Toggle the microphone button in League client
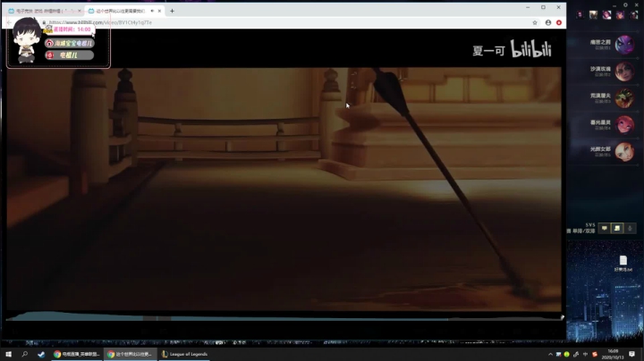Image resolution: width=644 pixels, height=361 pixels. [x=630, y=229]
